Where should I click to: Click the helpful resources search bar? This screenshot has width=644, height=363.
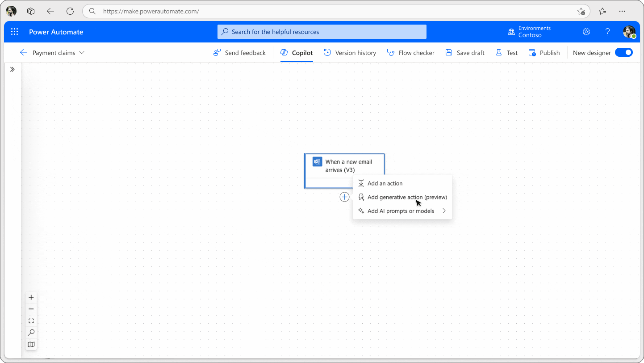pyautogui.click(x=322, y=31)
